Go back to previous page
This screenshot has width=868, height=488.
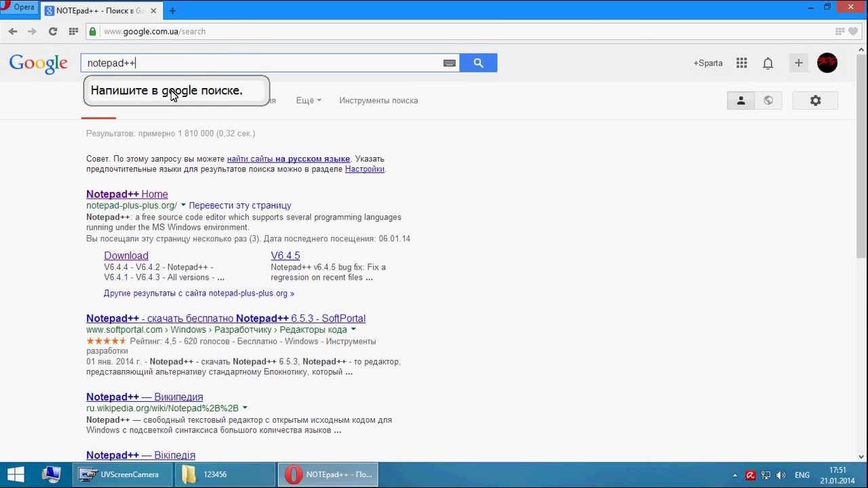tap(13, 31)
